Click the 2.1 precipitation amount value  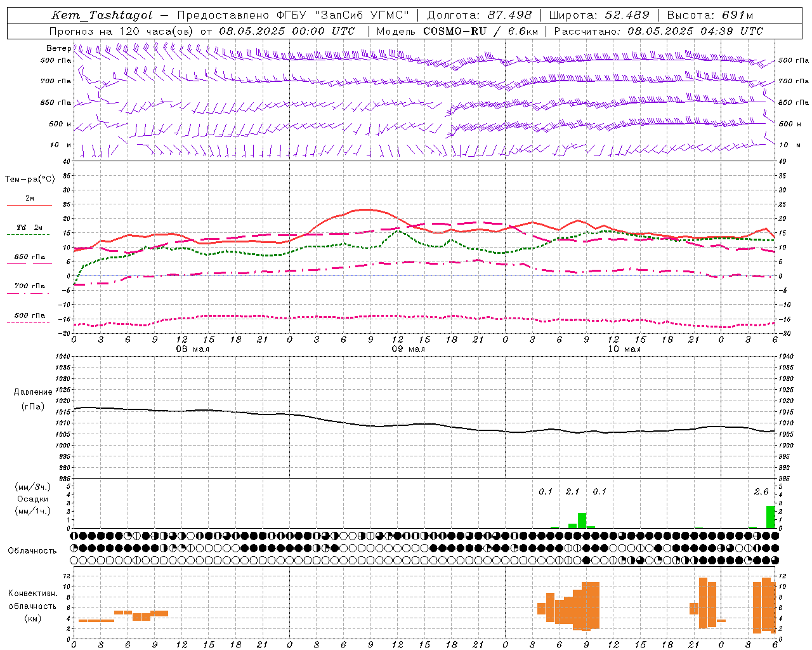coord(572,491)
